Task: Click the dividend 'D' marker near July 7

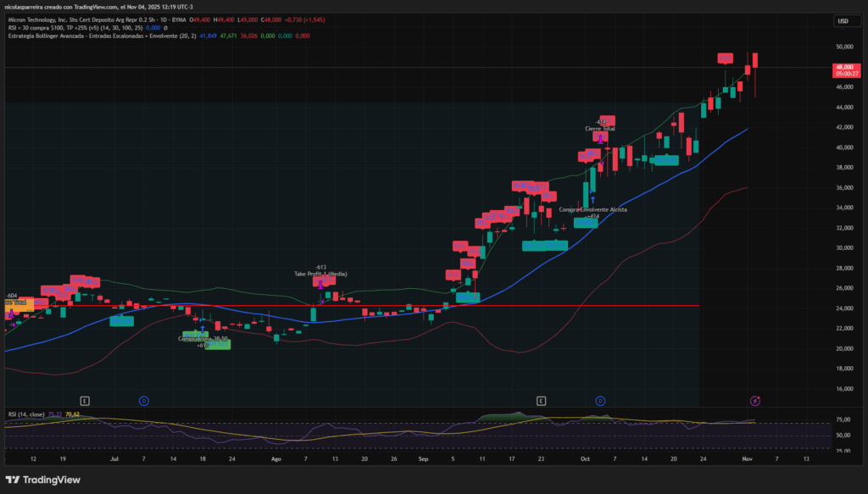Action: click(144, 400)
